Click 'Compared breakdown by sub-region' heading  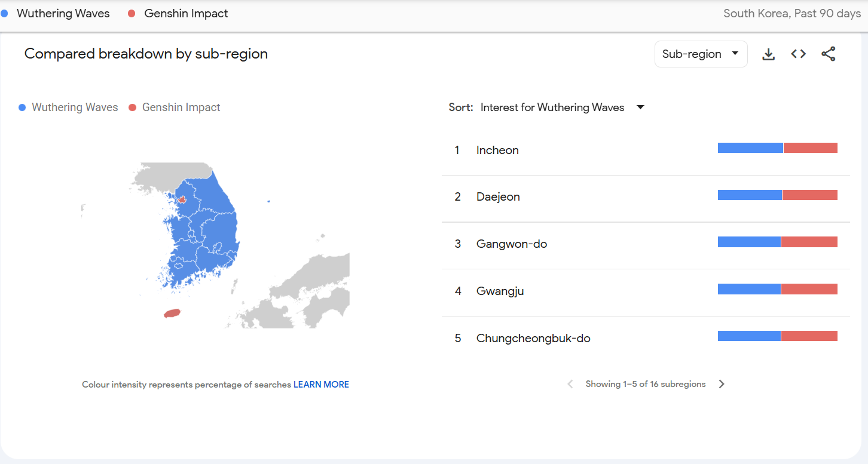[x=146, y=54]
